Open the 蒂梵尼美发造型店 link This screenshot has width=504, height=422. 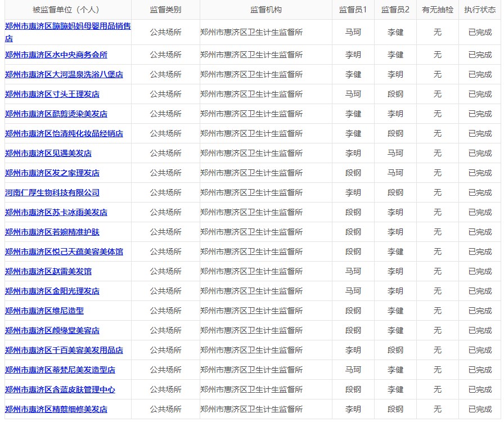coord(60,370)
